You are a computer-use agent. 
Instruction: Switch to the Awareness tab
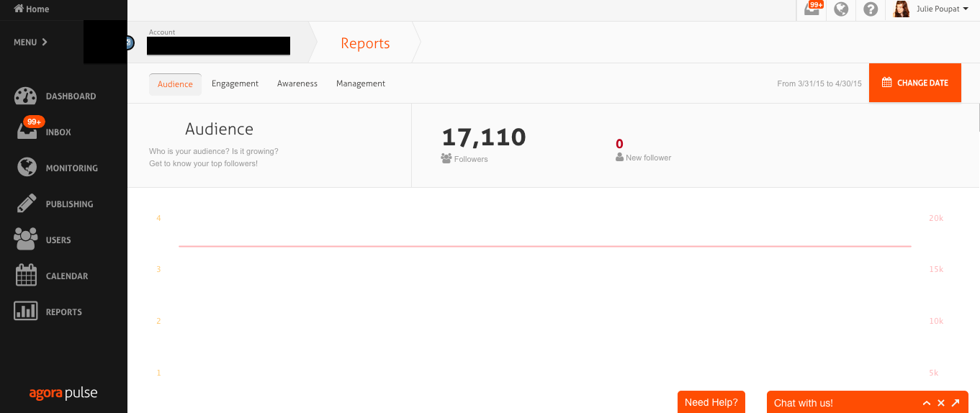coord(297,83)
